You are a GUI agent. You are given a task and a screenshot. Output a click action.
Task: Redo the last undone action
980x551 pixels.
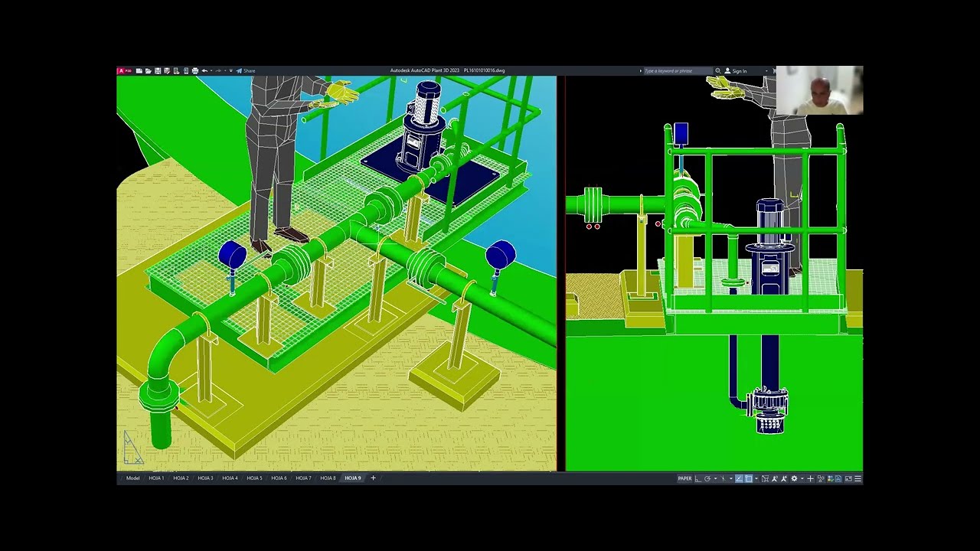218,70
